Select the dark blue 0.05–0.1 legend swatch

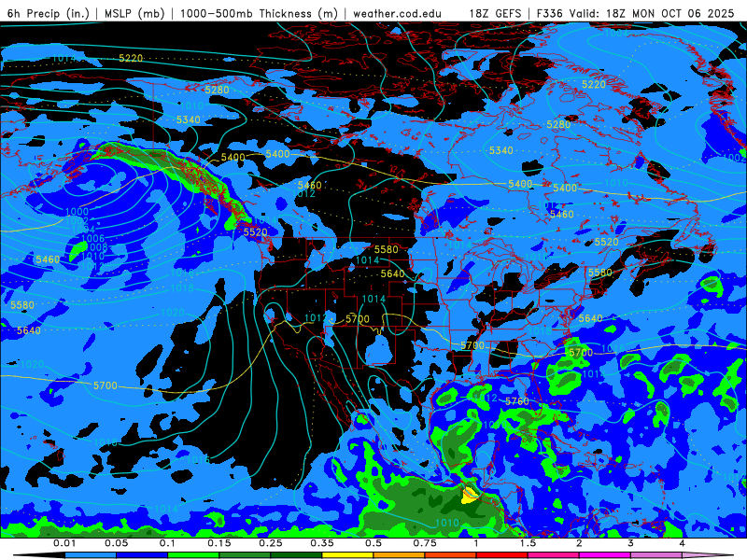142,555
